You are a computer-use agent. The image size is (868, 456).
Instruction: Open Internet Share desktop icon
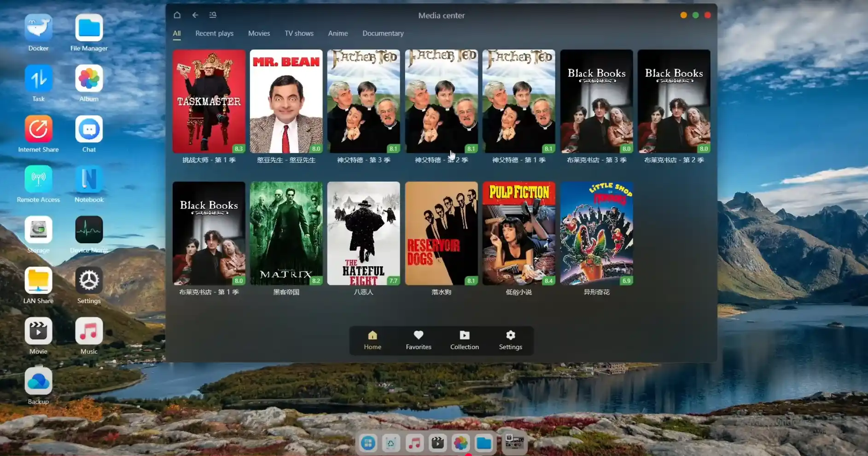point(38,129)
